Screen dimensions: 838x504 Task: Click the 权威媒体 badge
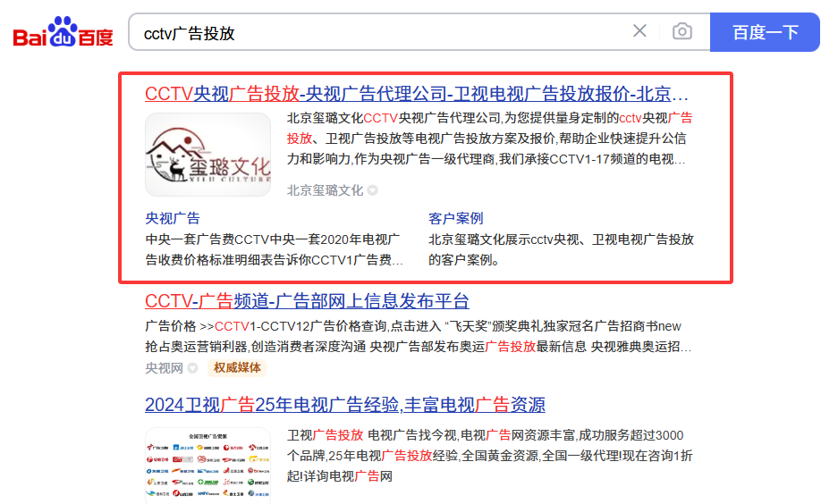pos(237,367)
